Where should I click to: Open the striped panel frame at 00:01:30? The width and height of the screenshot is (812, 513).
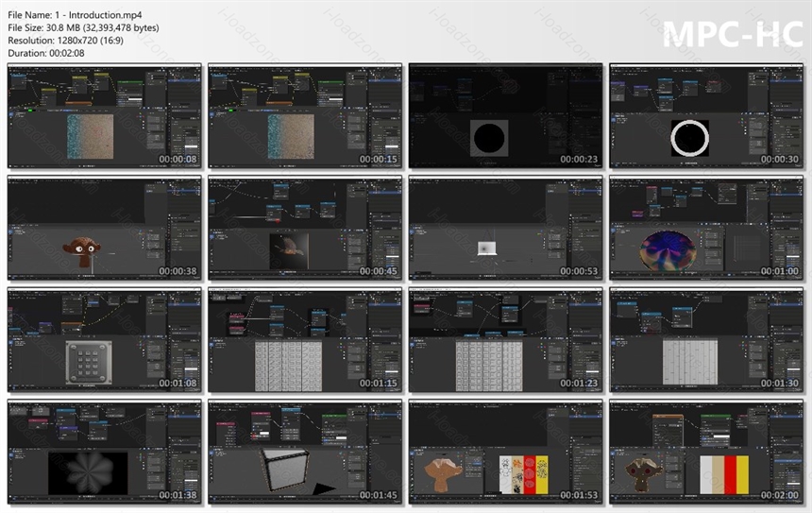pos(706,340)
